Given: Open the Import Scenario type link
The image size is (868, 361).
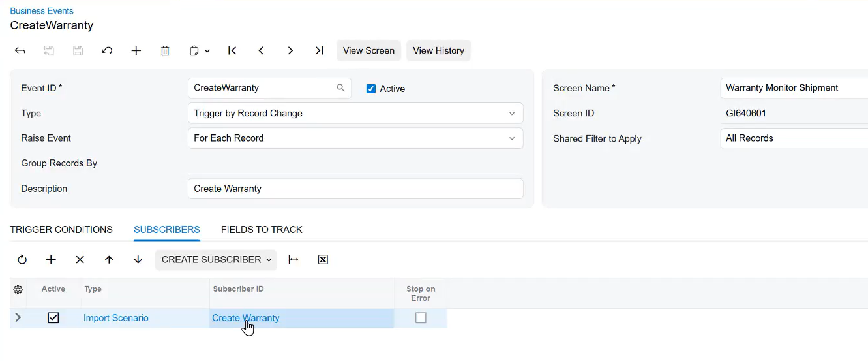Looking at the screenshot, I should (x=116, y=318).
